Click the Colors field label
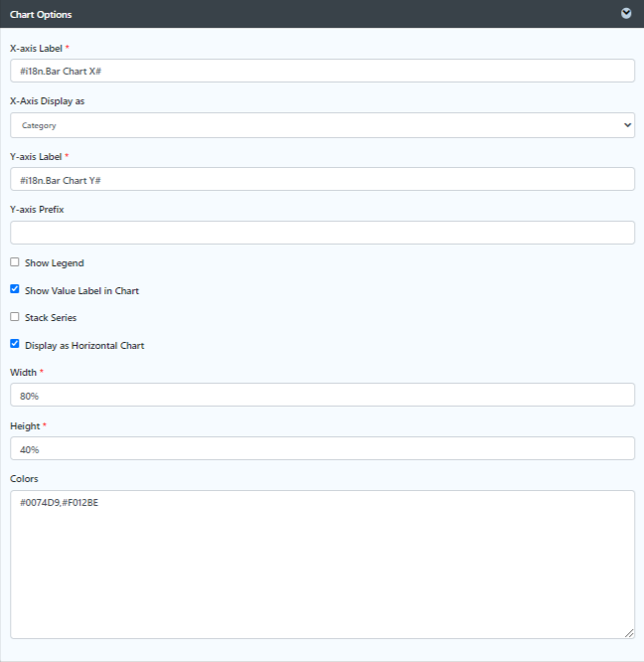 (x=24, y=479)
